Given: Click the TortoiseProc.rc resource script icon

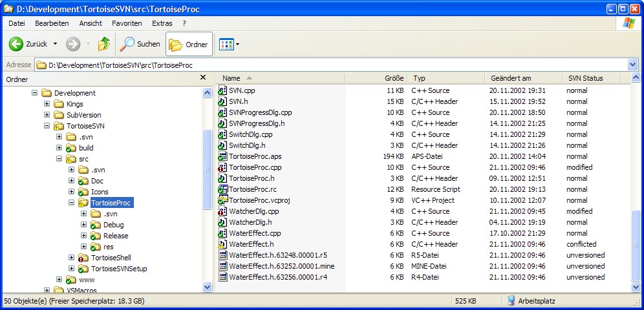Looking at the screenshot, I should [x=222, y=189].
